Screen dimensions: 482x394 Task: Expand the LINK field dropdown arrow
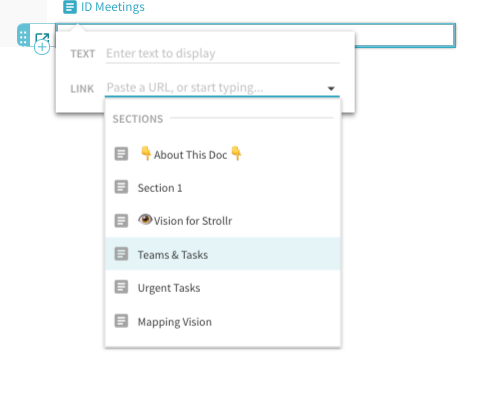tap(331, 89)
